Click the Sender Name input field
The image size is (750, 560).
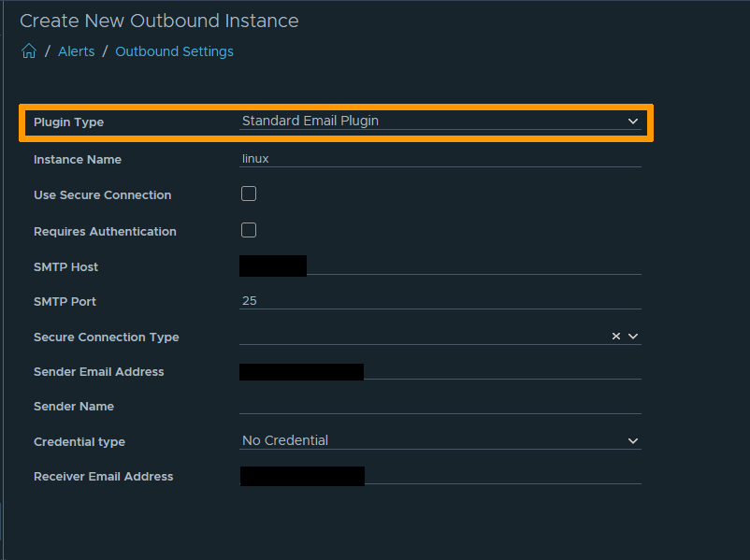[440, 408]
